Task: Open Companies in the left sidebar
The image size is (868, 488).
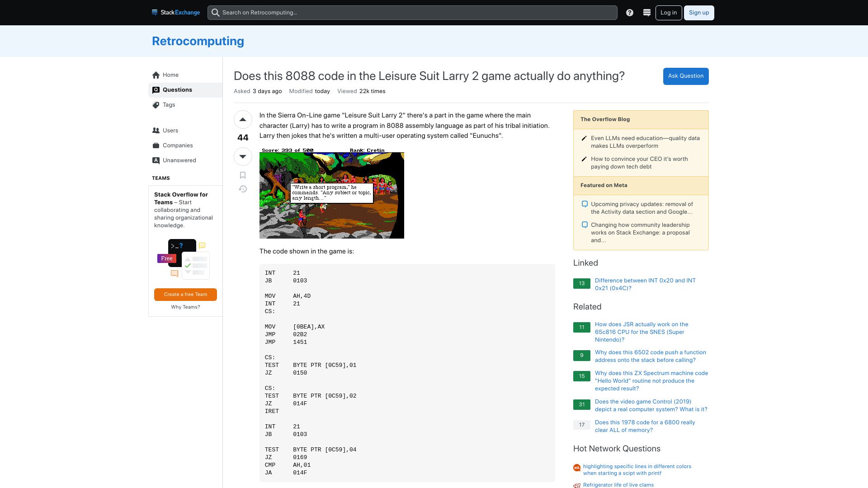Action: coord(185,145)
